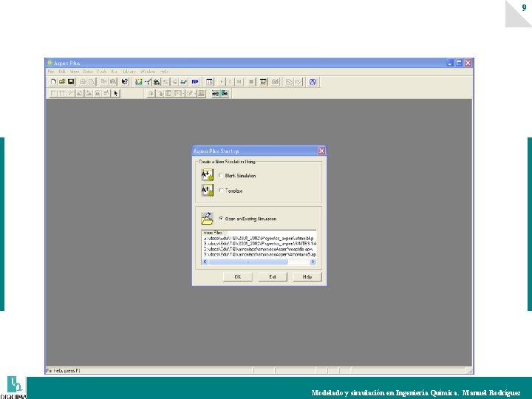
Task: Select the Blank Simulation radio button
Action: tap(221, 175)
